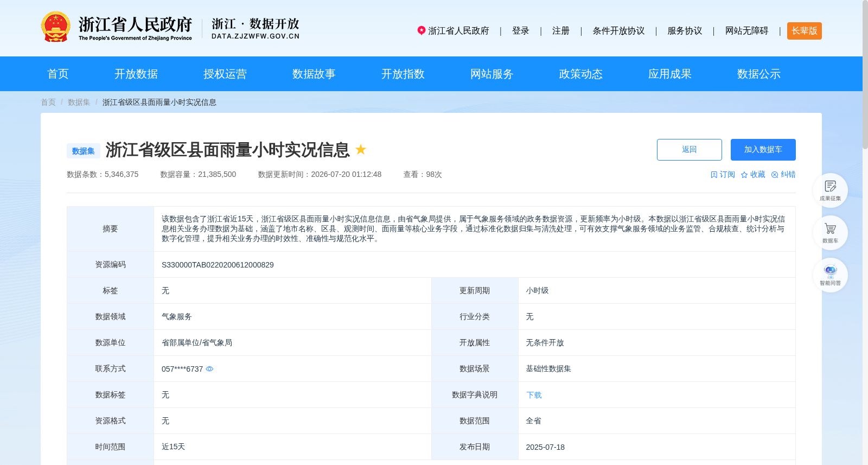Click 数据条数：5,346,375 text
Image resolution: width=868 pixels, height=465 pixels.
(x=103, y=175)
